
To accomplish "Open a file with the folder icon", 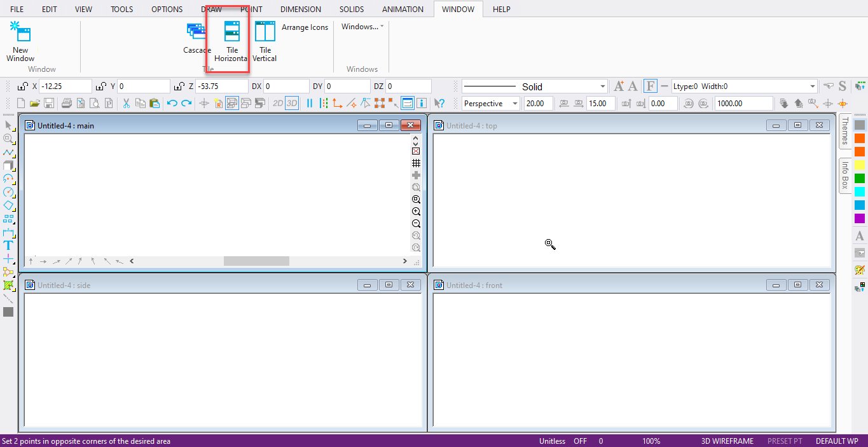I will [x=34, y=103].
